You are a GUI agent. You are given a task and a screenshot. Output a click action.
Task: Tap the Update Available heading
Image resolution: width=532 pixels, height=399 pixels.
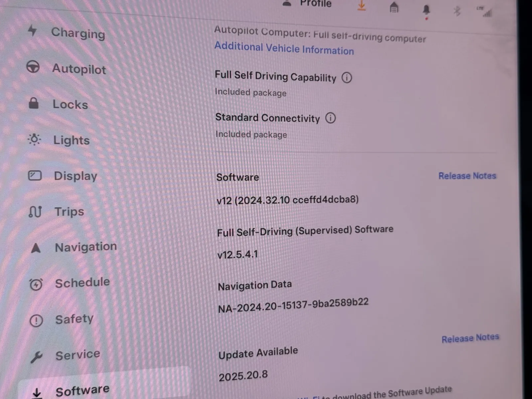coord(258,353)
